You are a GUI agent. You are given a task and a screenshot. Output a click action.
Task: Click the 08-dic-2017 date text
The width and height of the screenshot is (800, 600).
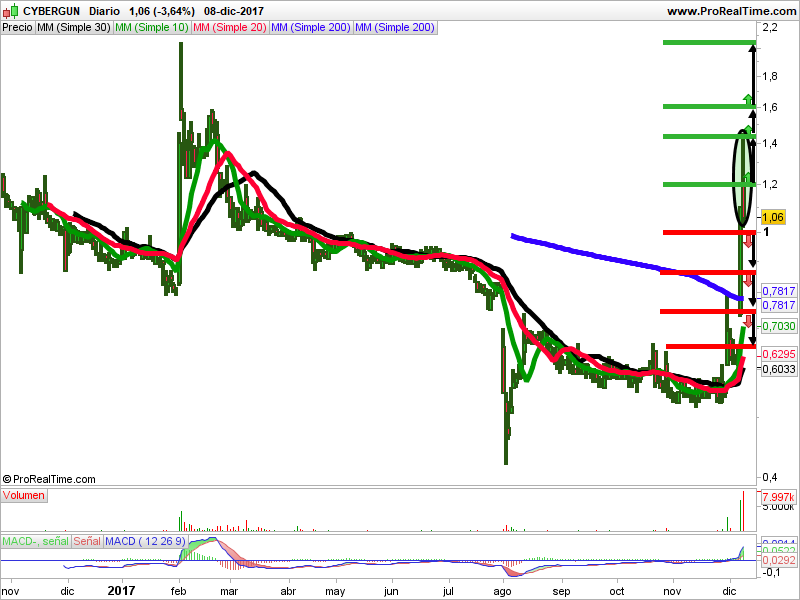[x=234, y=11]
